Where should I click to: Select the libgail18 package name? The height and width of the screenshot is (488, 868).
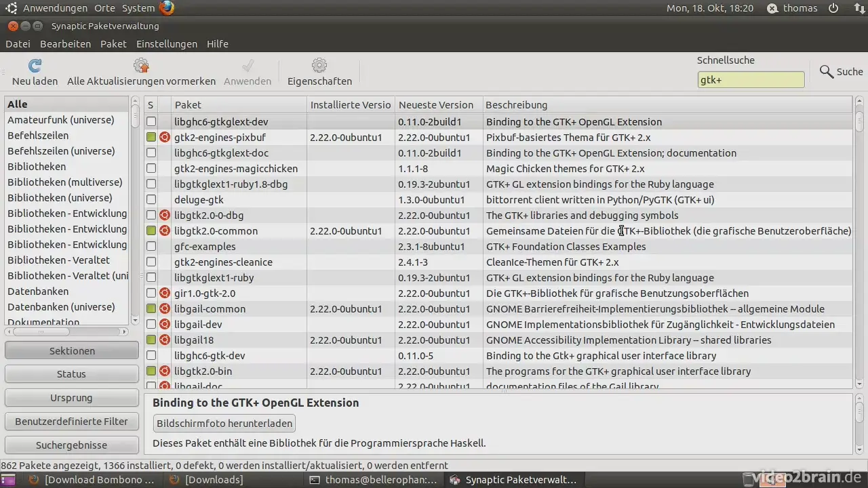click(194, 340)
